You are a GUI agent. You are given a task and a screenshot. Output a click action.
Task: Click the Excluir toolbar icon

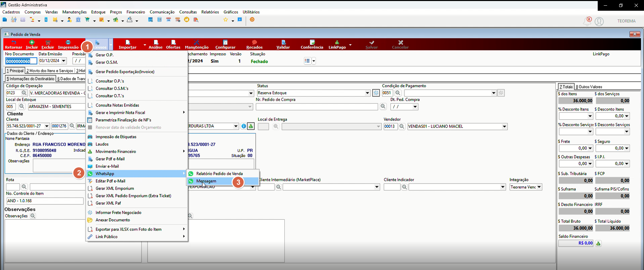coord(48,44)
